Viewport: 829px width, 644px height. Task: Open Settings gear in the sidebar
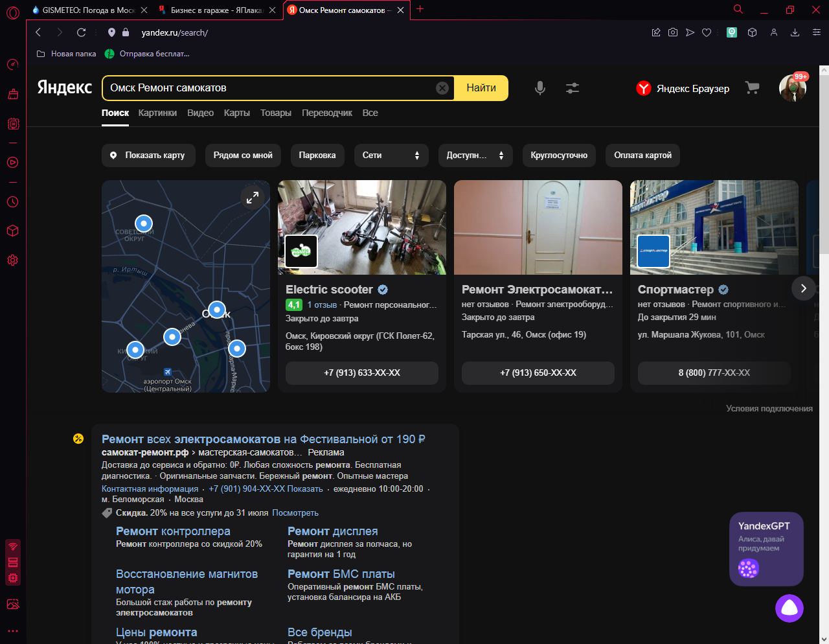[13, 260]
